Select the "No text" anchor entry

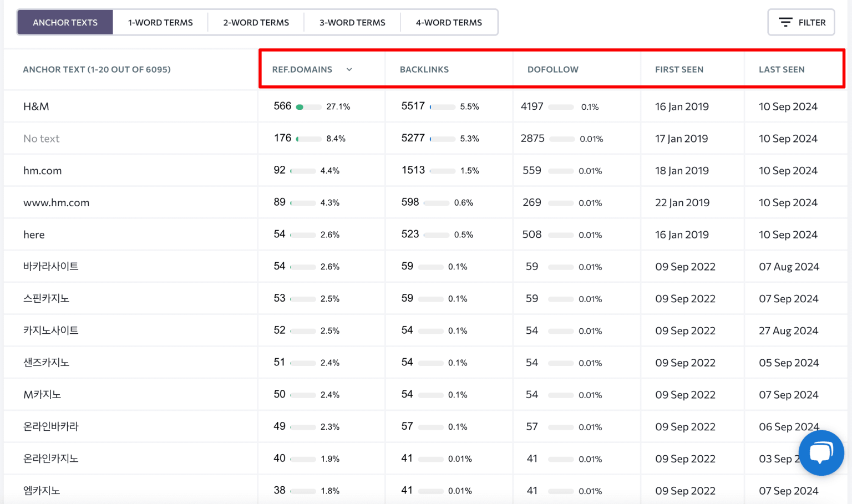(42, 138)
